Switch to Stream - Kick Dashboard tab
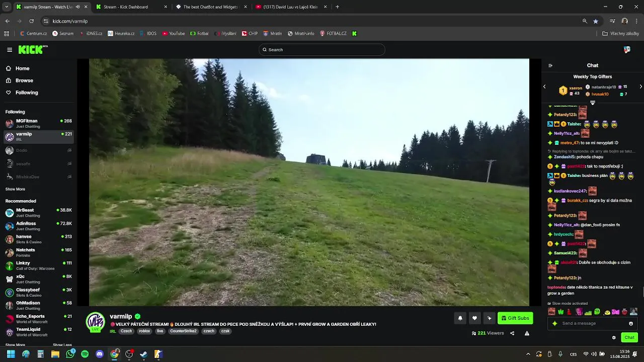This screenshot has height=362, width=644. (131, 7)
